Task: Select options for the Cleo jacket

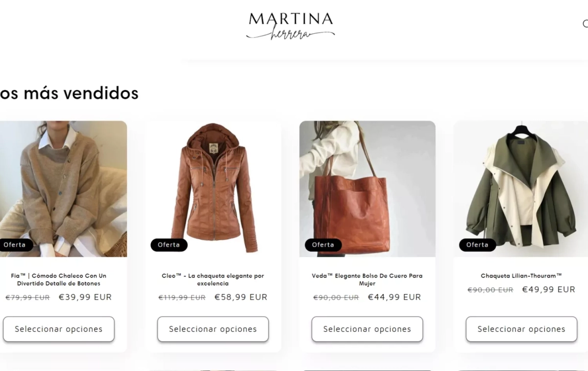Action: pyautogui.click(x=213, y=329)
